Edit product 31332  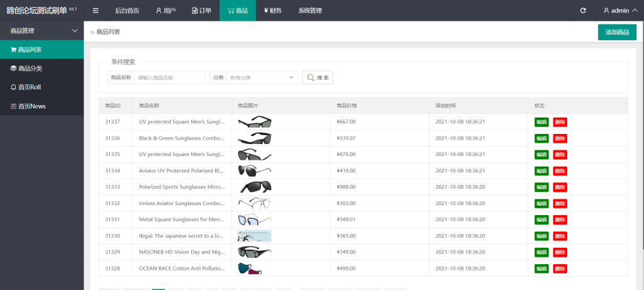point(541,203)
